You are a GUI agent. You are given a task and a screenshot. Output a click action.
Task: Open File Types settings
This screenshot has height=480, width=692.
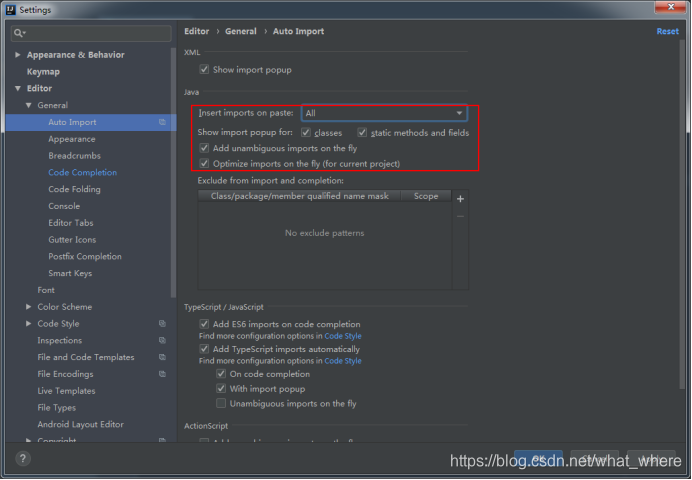pyautogui.click(x=56, y=407)
